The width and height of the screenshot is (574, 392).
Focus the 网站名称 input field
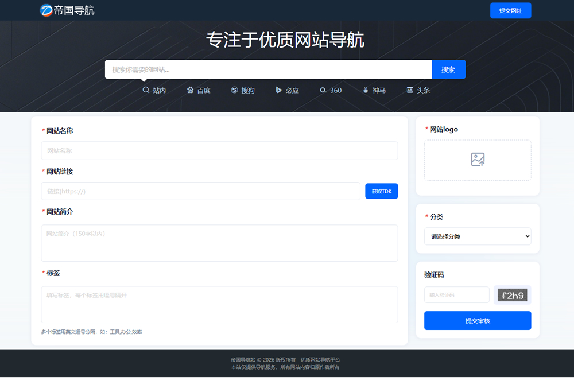point(220,151)
